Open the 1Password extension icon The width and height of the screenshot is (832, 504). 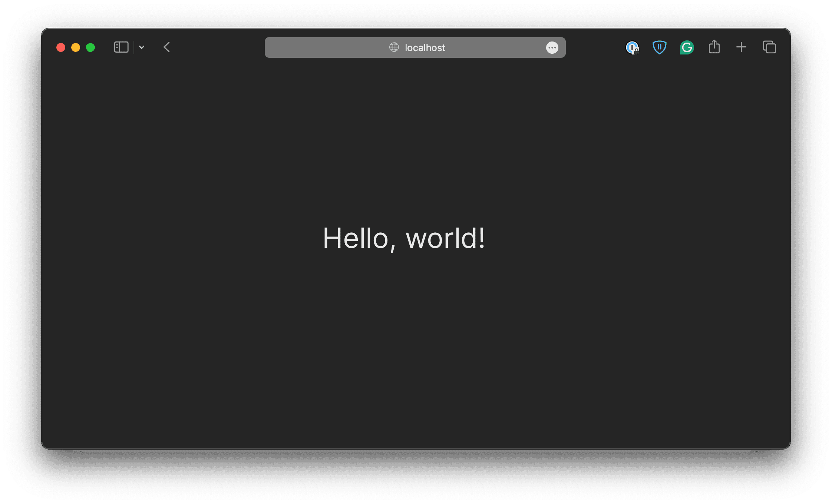coord(632,47)
